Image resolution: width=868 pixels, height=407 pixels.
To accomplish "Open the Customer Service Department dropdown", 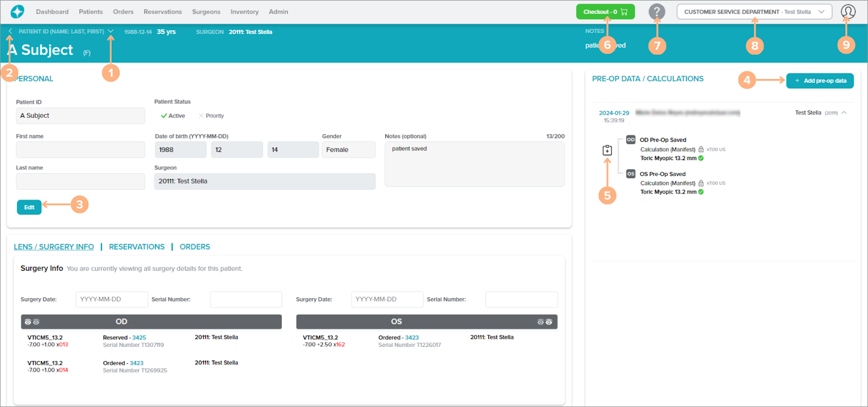I will coord(754,12).
